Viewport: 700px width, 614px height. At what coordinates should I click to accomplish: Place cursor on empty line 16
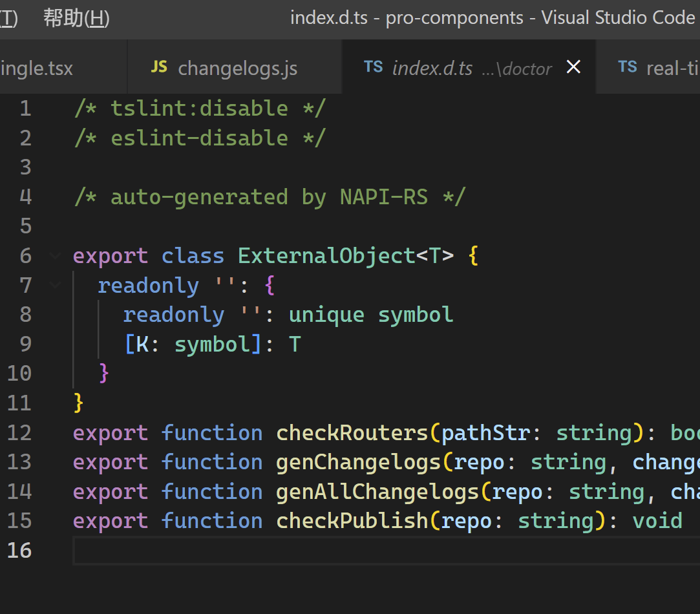(323, 551)
